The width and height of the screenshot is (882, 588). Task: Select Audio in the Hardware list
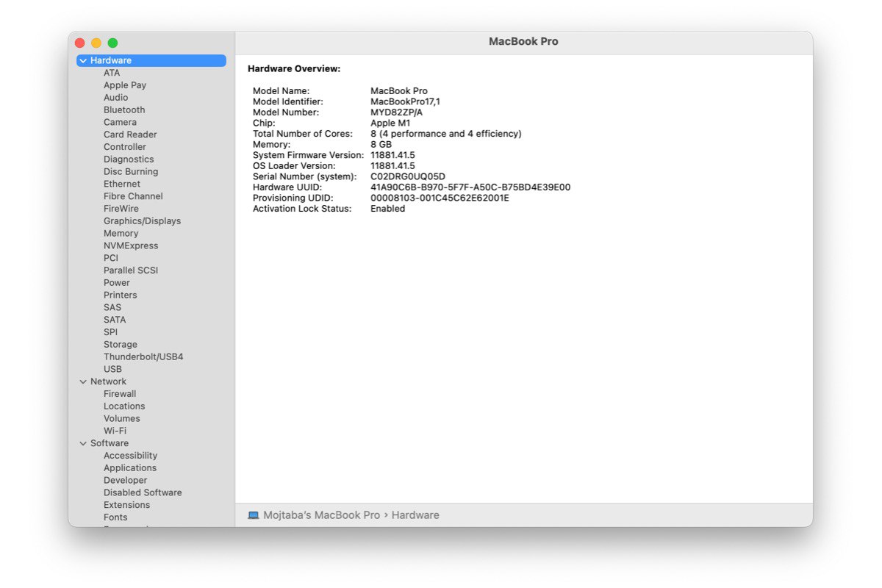tap(116, 98)
